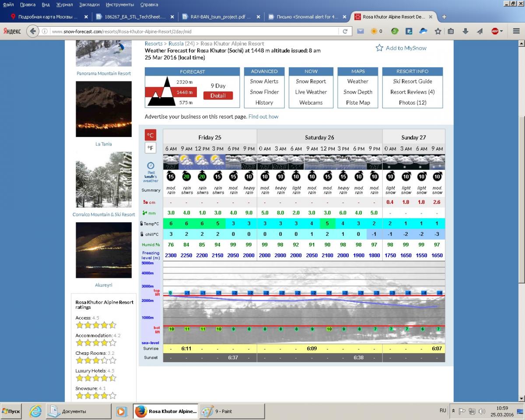The width and height of the screenshot is (525, 420).
Task: Launch the media player taskbar icon
Action: tap(122, 411)
